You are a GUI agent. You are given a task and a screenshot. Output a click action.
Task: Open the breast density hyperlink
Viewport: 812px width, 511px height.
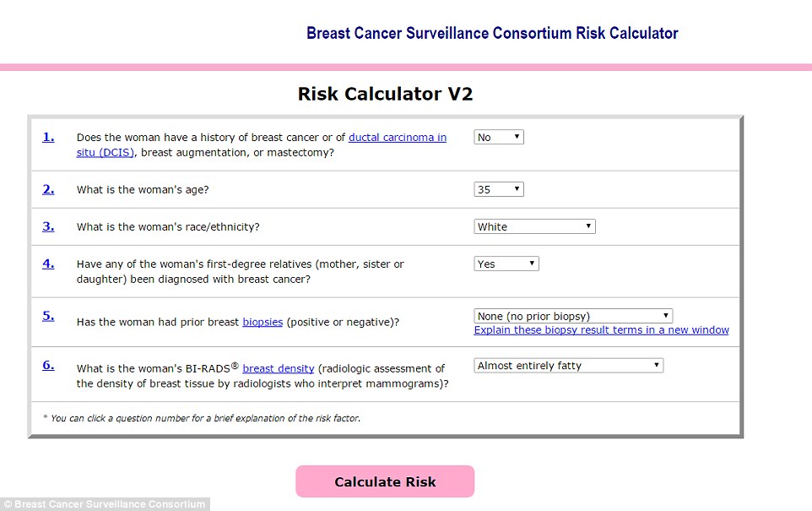click(278, 368)
